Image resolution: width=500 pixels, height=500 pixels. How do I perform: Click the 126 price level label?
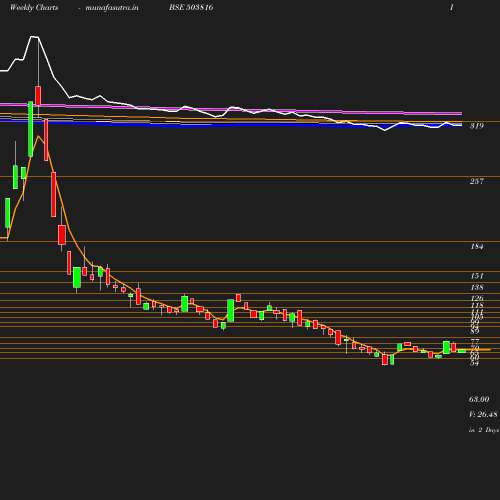tap(477, 298)
